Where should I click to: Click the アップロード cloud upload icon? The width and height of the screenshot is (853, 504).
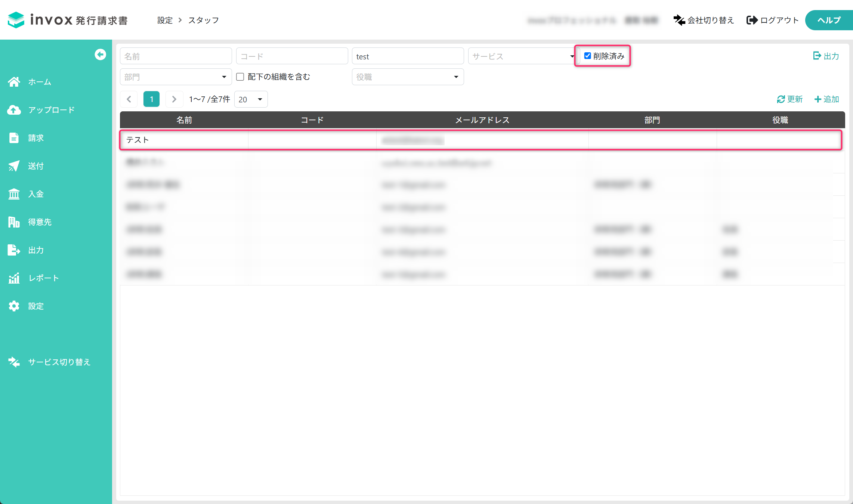tap(14, 110)
